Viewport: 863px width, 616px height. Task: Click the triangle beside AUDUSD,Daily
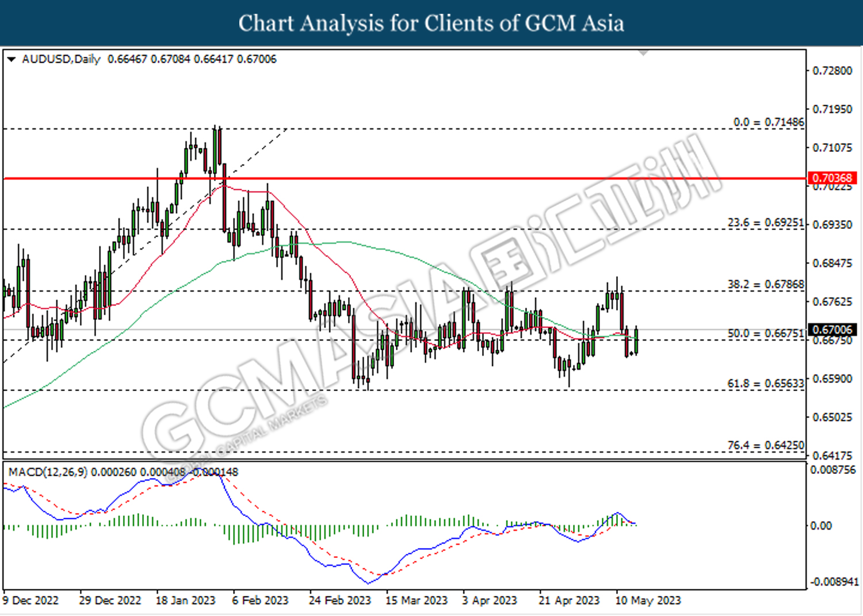[11, 59]
